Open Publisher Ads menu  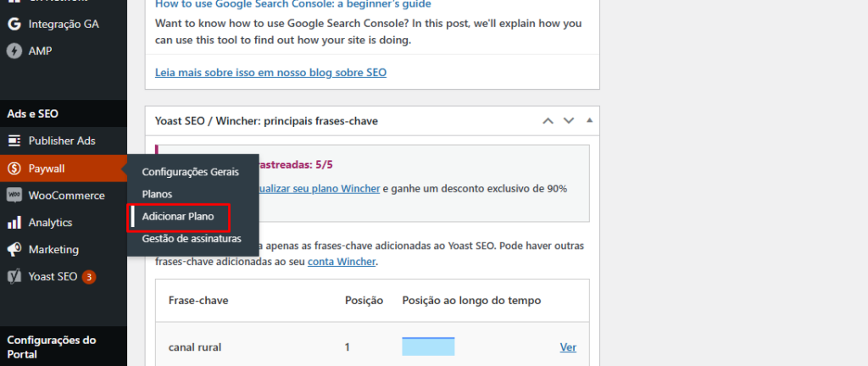(64, 141)
